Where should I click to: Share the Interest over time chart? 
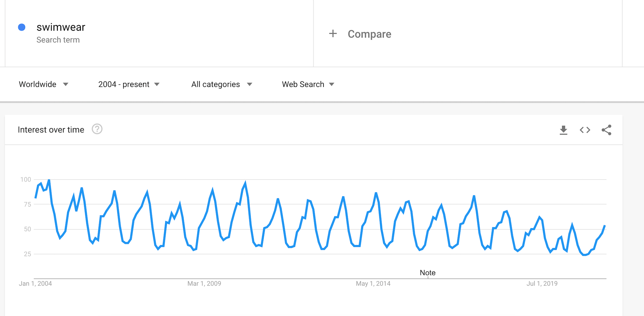pyautogui.click(x=606, y=130)
